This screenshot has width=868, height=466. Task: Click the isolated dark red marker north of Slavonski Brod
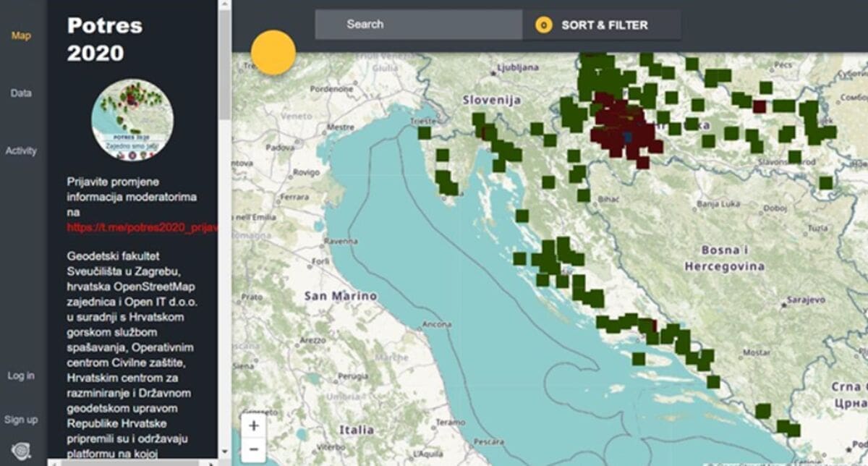[759, 106]
